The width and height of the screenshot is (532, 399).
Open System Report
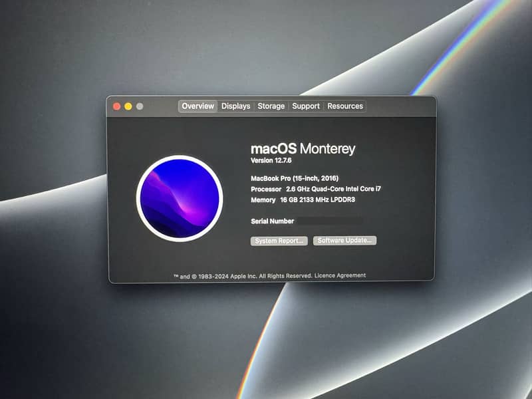(279, 241)
